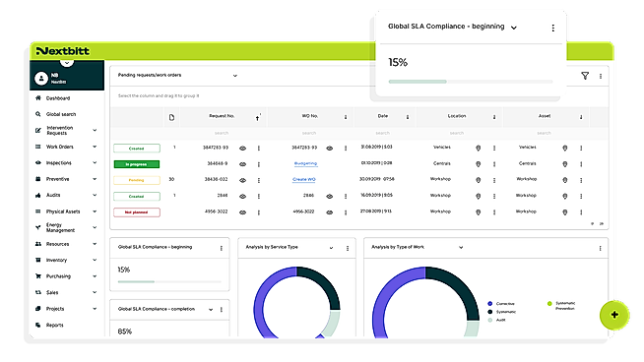Open the location pin for the Centrals row
The width and height of the screenshot is (644, 362).
coord(478,164)
